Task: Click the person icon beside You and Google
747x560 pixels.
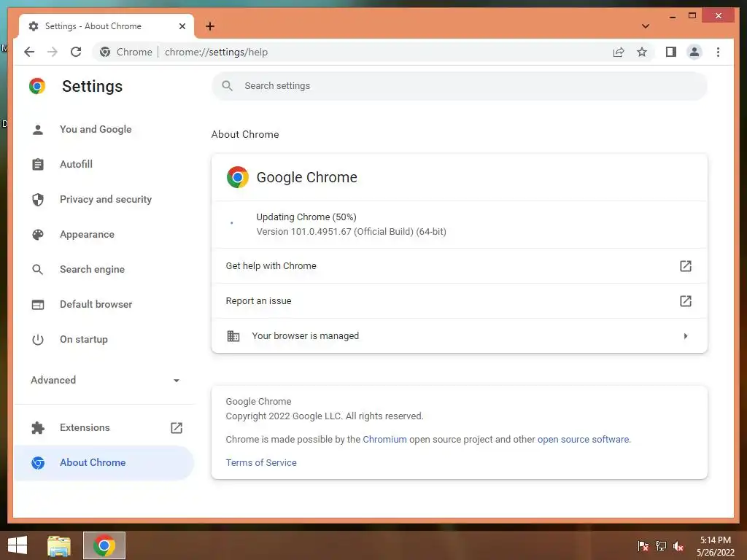Action: [38, 130]
